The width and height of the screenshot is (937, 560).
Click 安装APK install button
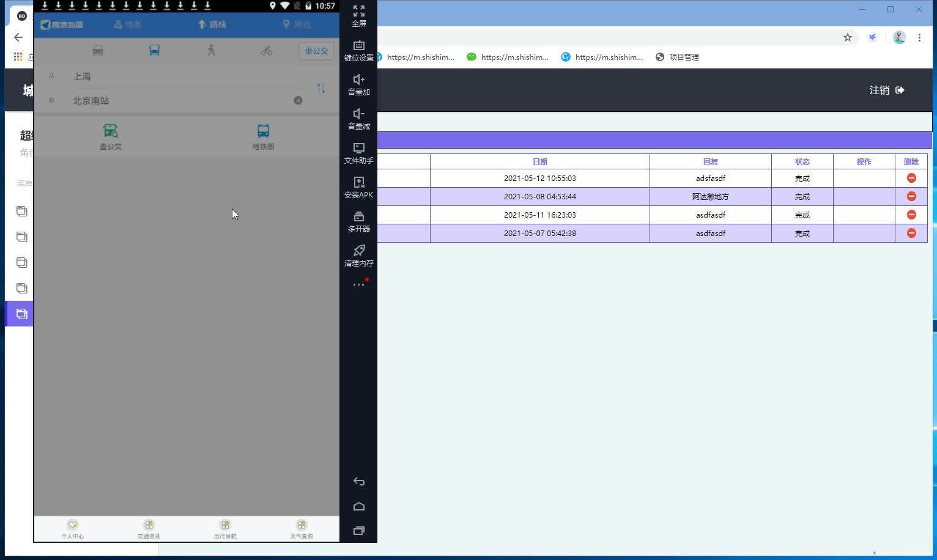[x=359, y=188]
